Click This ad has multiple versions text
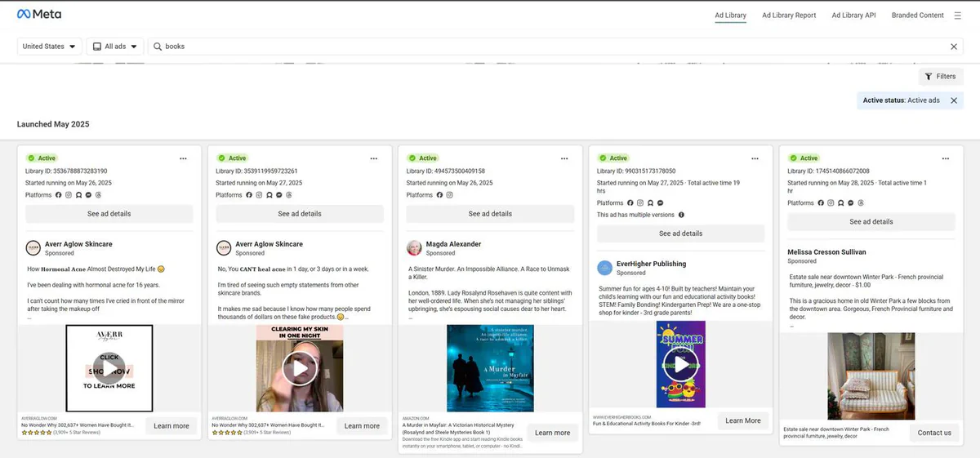980x458 pixels. (x=635, y=215)
